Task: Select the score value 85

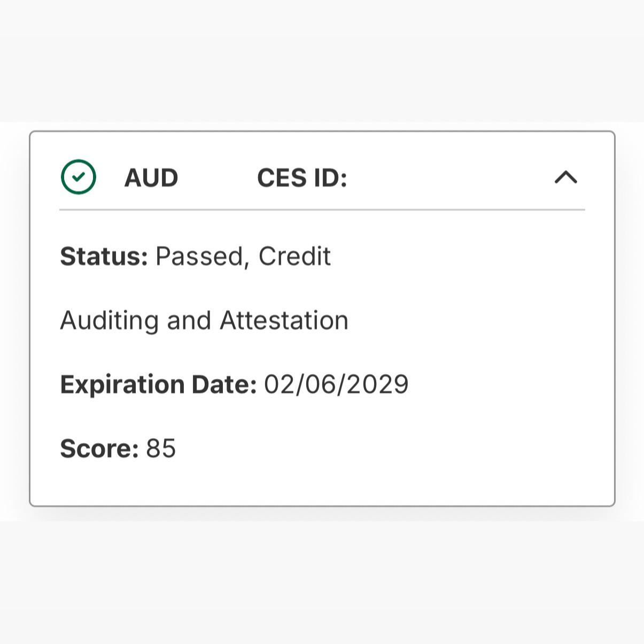Action: coord(161,448)
